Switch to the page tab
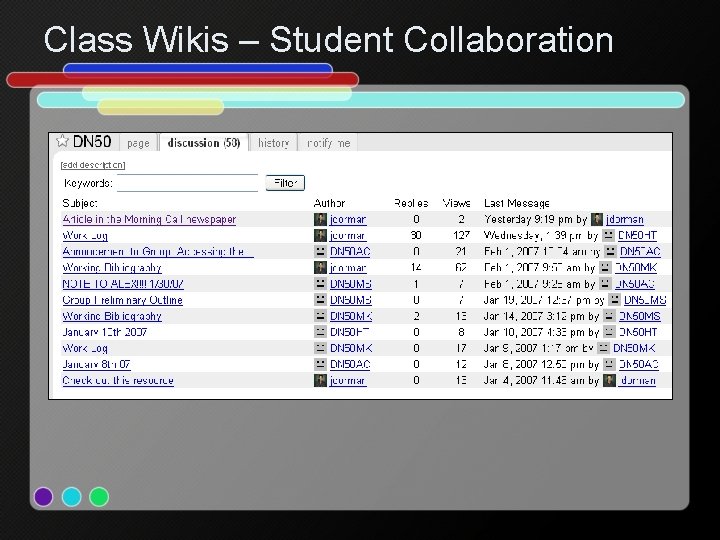 138,143
